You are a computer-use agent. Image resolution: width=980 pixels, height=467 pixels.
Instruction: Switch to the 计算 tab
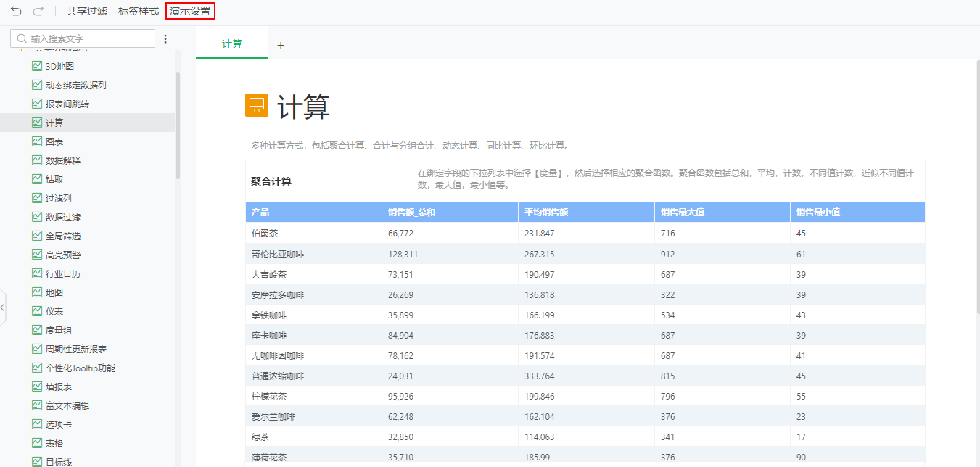click(x=231, y=44)
